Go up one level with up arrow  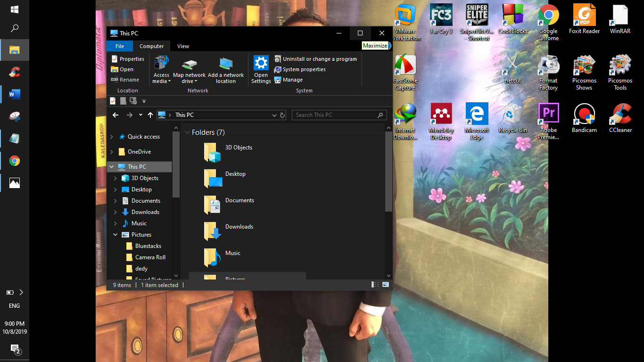click(150, 115)
